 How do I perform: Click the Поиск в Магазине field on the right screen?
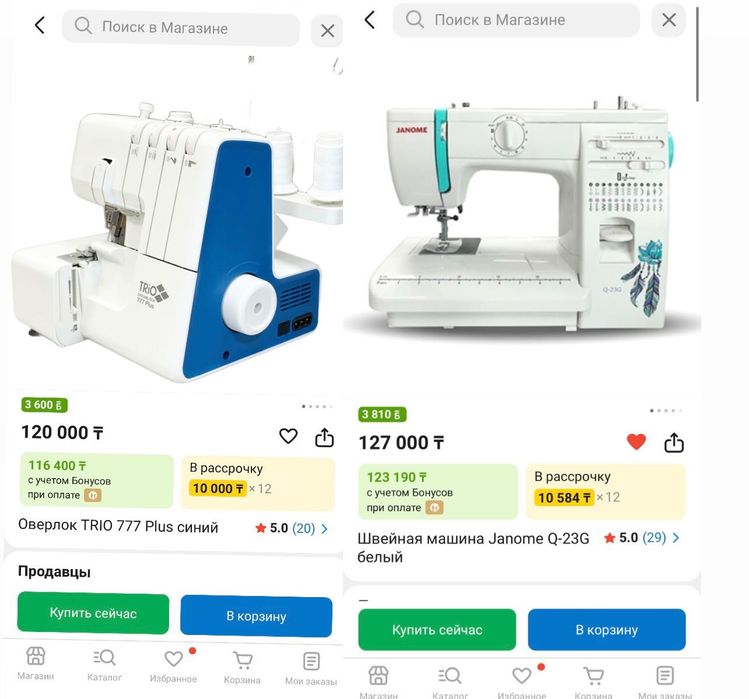point(516,20)
